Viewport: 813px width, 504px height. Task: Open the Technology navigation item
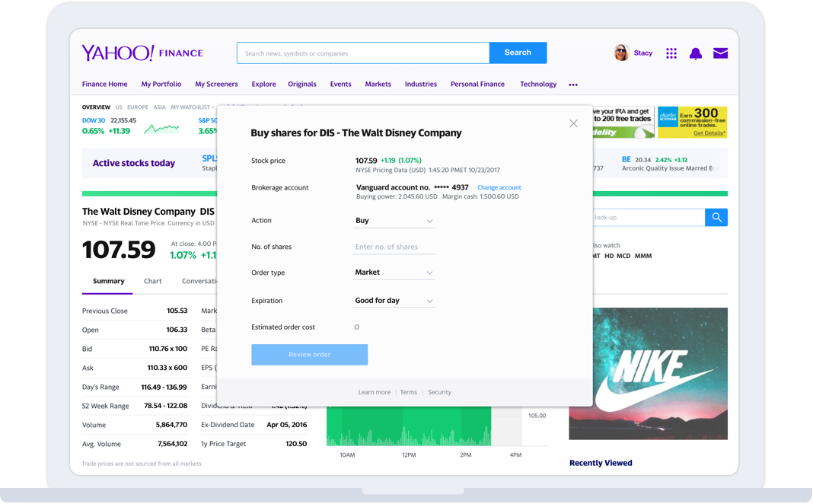click(x=538, y=84)
